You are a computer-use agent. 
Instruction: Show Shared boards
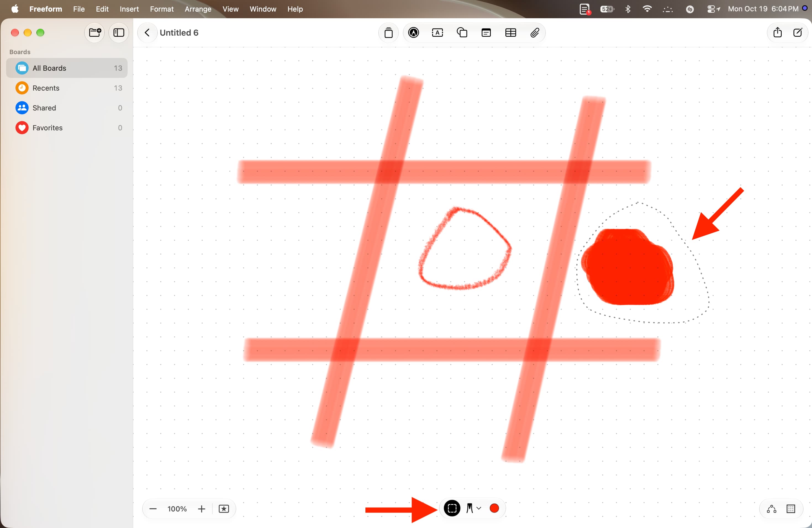(x=67, y=108)
